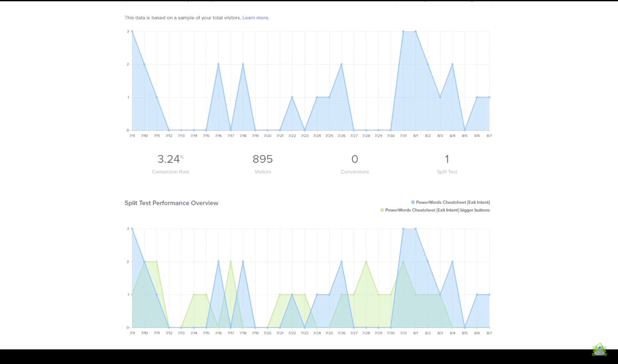
Task: Toggle the PowerWords Cheatsheet [Exit Intent] legend label
Action: [452, 202]
